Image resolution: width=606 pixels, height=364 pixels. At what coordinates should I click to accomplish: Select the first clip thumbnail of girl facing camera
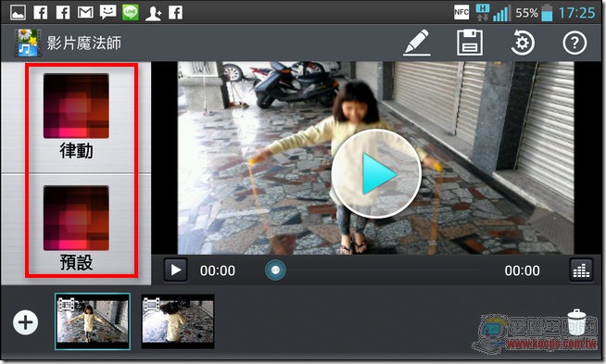coord(93,321)
